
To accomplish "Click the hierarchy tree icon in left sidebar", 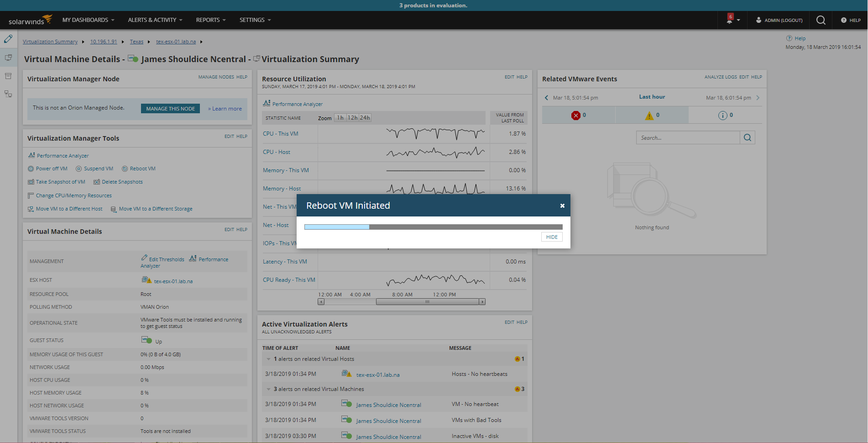I will click(x=8, y=94).
